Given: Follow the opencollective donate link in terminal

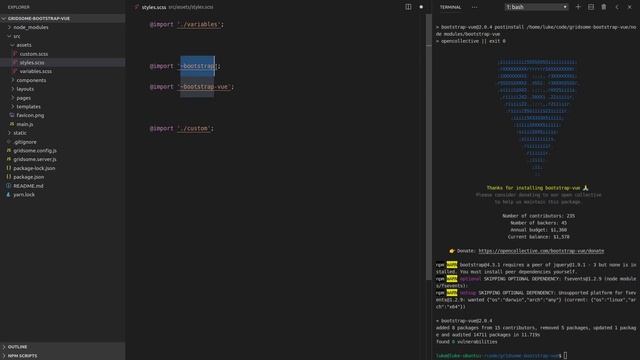Looking at the screenshot, I should [541, 251].
